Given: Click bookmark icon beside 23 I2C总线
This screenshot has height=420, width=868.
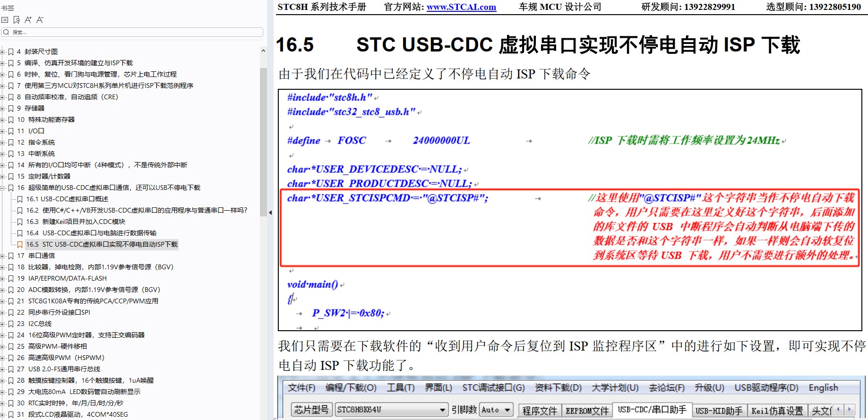Looking at the screenshot, I should 11,324.
